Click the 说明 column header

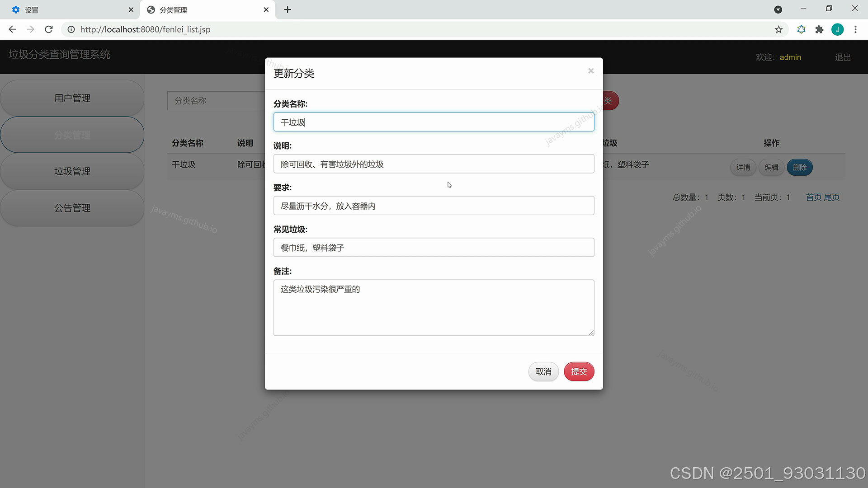click(x=245, y=143)
